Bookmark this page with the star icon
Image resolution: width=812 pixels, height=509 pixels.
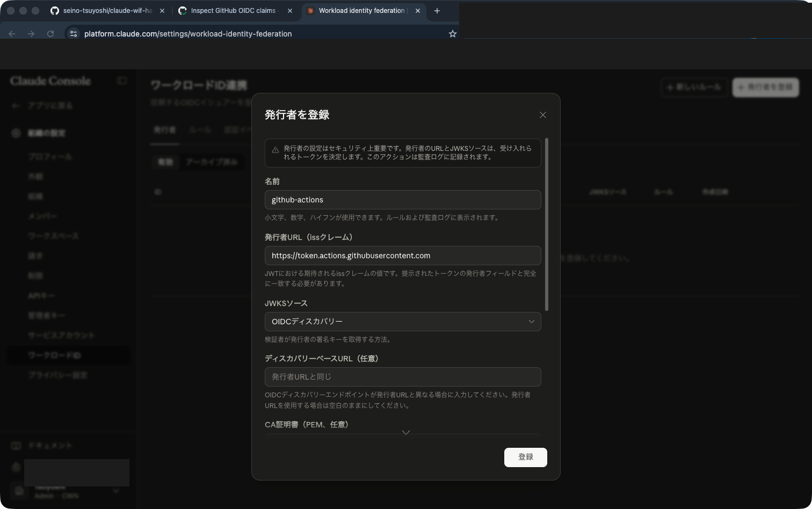tap(453, 34)
